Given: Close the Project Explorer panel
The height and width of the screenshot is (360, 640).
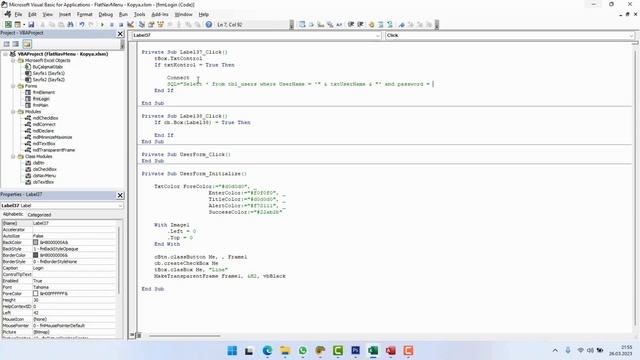Looking at the screenshot, I should click(120, 34).
